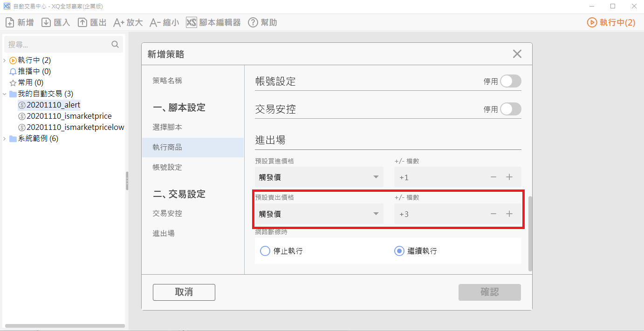Screen dimensions: 644x331
Task: Go to 交易安控 in the side menu
Action: pyautogui.click(x=167, y=213)
